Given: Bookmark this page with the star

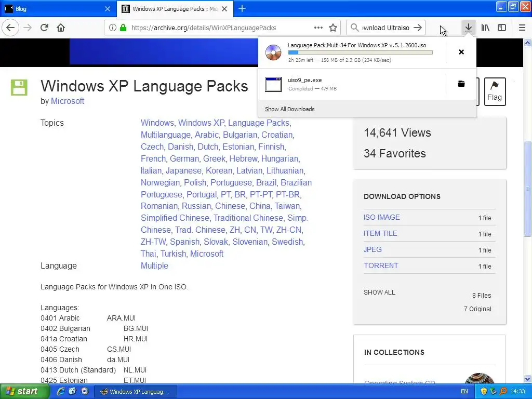Looking at the screenshot, I should (333, 28).
